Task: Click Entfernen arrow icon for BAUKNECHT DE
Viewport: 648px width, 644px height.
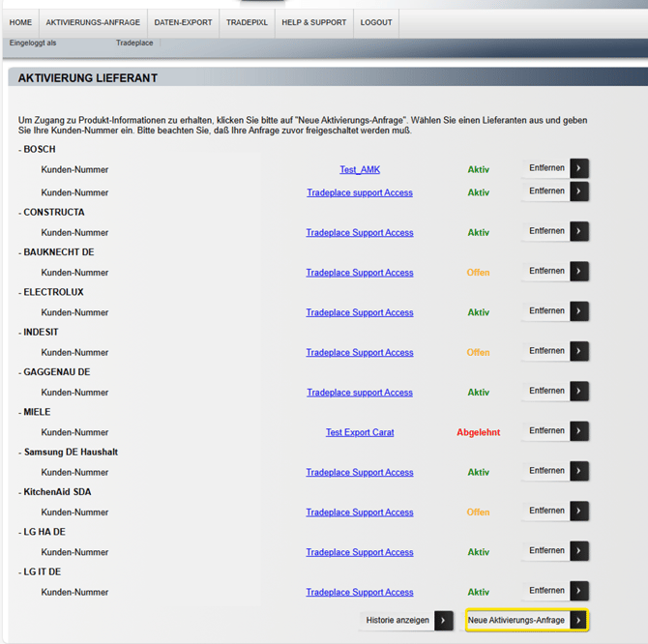Action: point(579,272)
